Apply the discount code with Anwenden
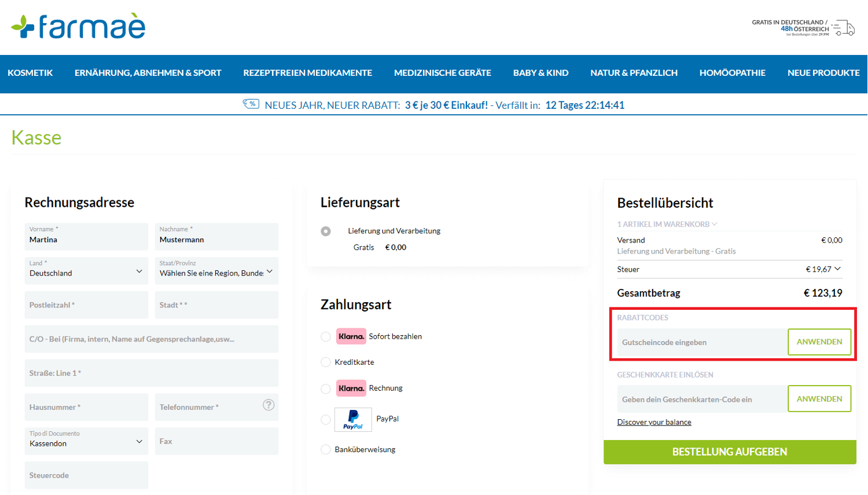The width and height of the screenshot is (868, 495). tap(819, 342)
